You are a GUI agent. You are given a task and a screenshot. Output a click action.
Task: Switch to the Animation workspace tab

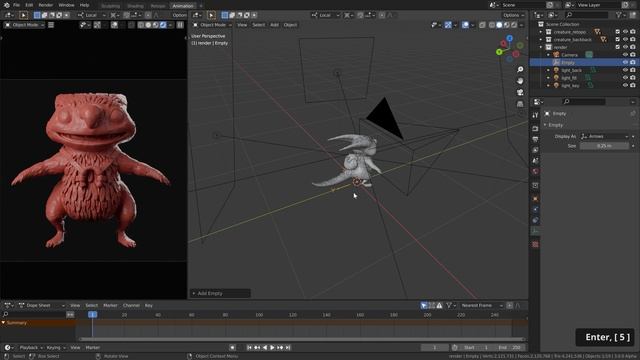[182, 6]
